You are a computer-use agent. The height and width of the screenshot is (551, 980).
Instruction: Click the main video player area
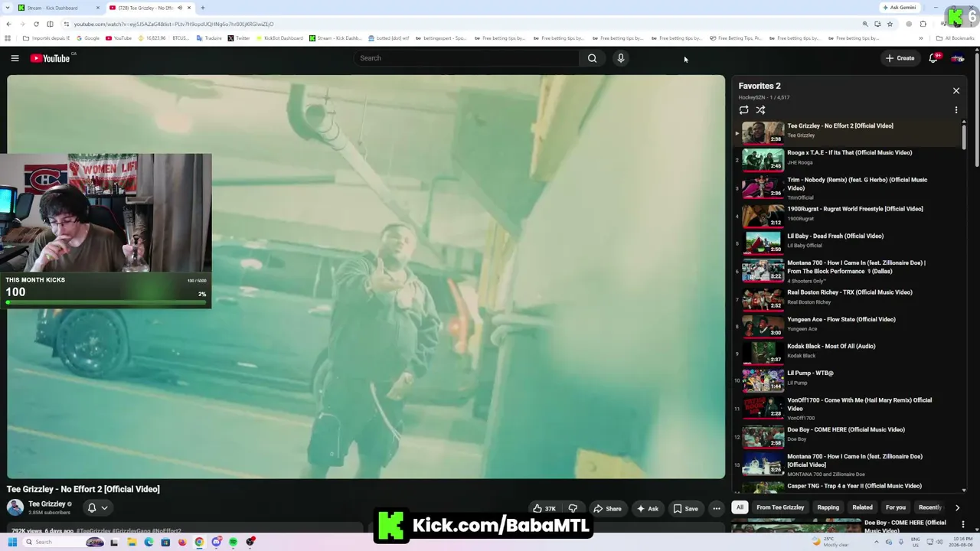(x=366, y=276)
